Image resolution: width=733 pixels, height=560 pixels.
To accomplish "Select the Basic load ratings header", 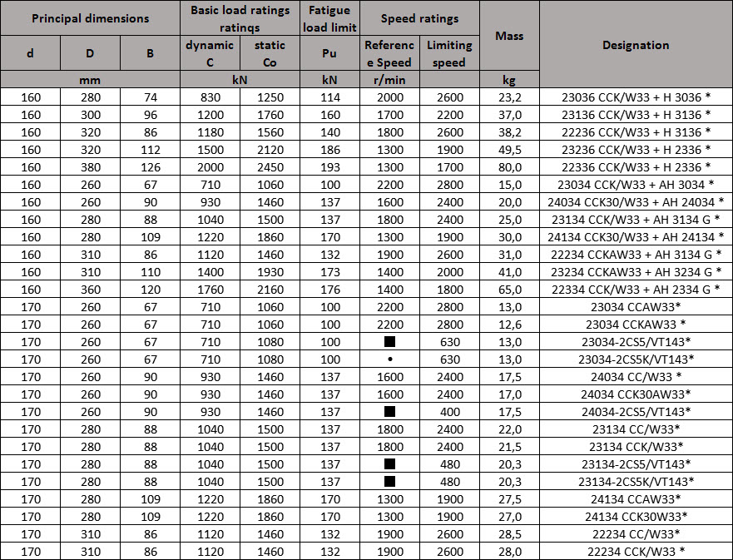I will [240, 18].
